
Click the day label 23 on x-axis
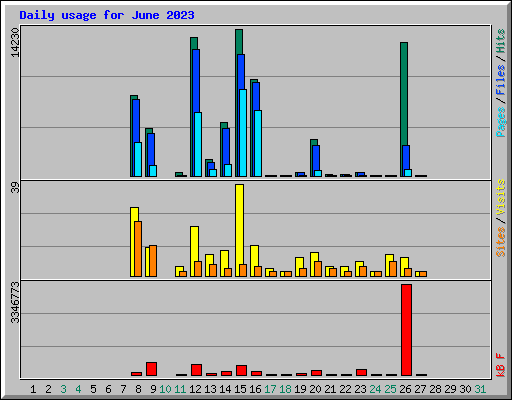[x=360, y=389]
